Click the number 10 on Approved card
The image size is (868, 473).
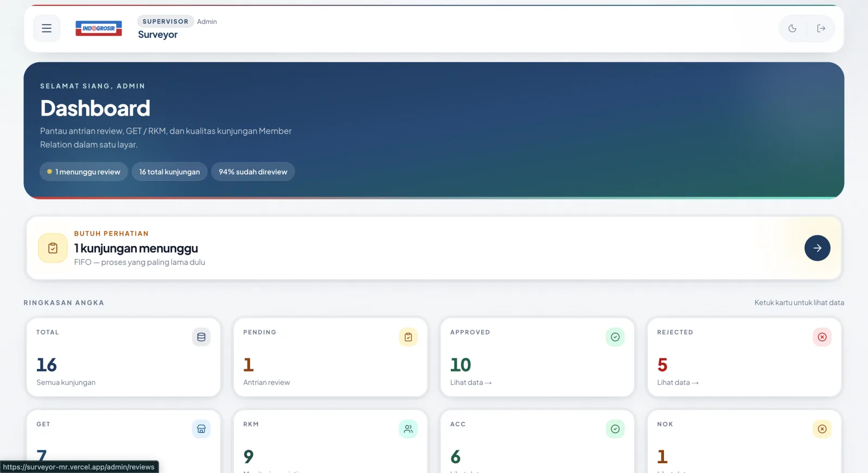[x=461, y=364]
